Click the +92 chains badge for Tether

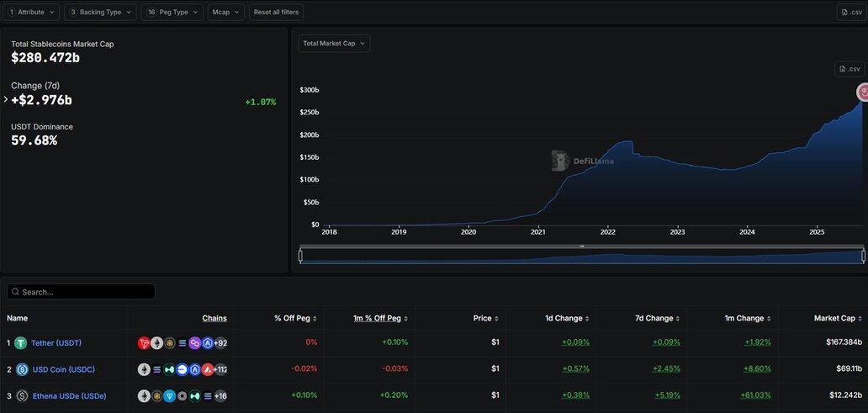point(220,343)
